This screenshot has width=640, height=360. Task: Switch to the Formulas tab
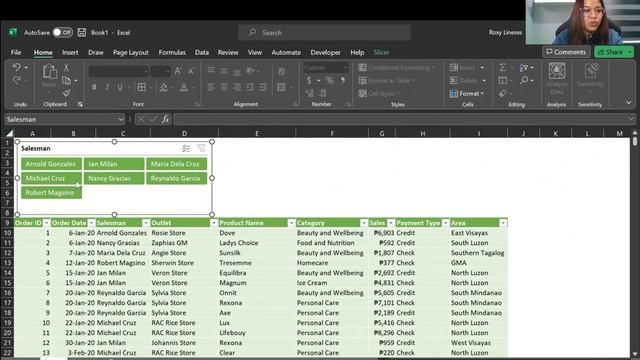172,52
